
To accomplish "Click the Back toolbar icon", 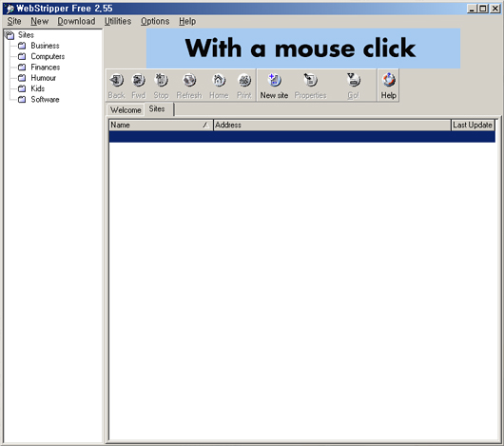I will (x=116, y=86).
